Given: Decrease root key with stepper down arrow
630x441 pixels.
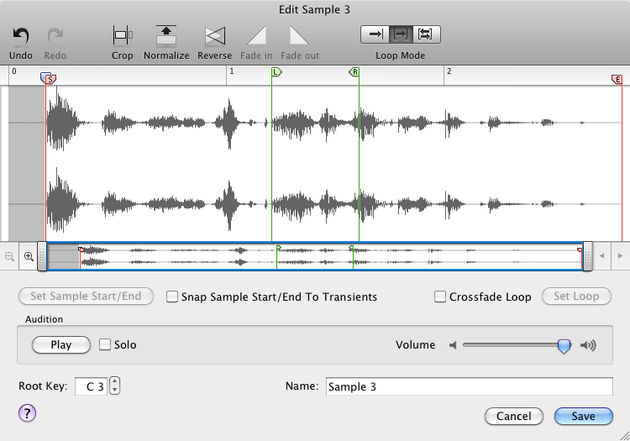Looking at the screenshot, I should [x=115, y=390].
